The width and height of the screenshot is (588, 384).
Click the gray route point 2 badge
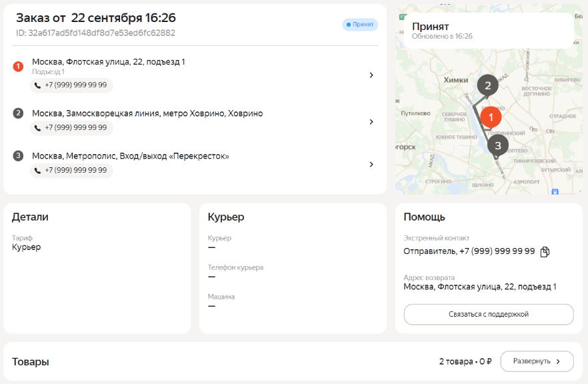18,113
